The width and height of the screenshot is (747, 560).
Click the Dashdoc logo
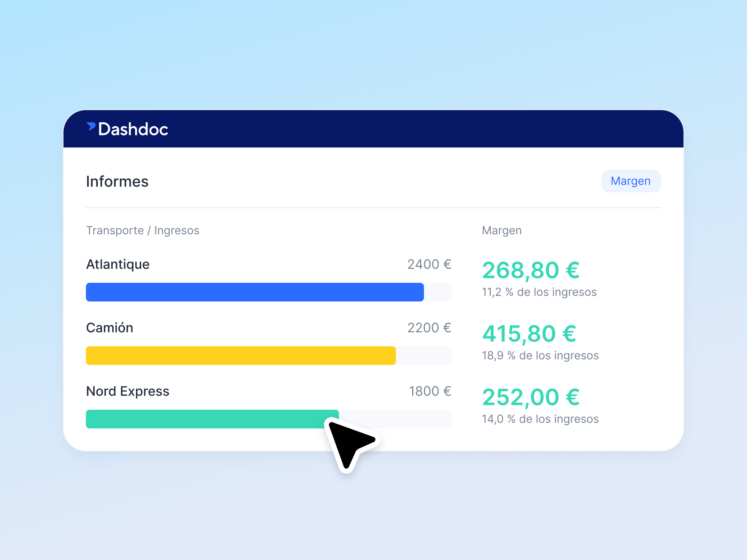127,129
